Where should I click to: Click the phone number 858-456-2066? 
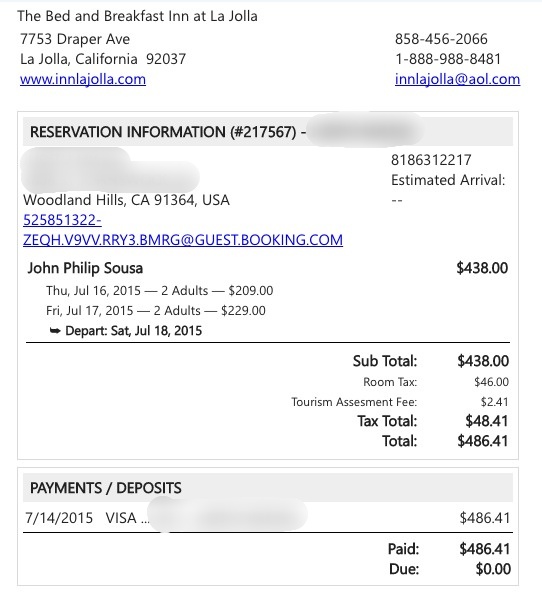click(441, 39)
